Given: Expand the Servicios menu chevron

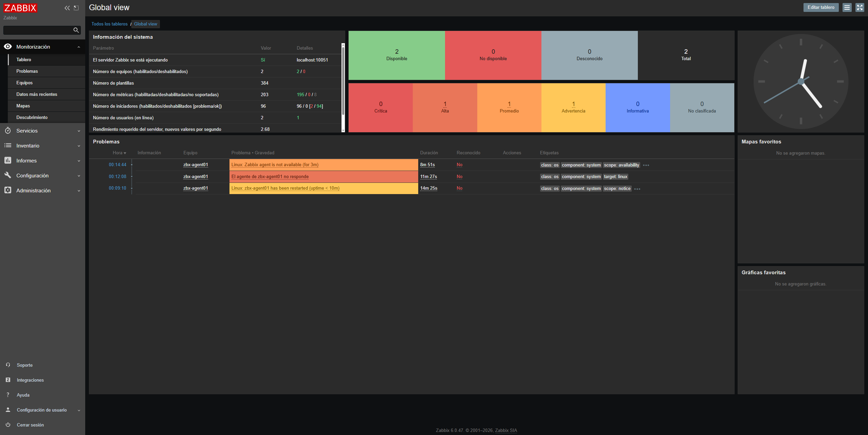Looking at the screenshot, I should [x=79, y=131].
